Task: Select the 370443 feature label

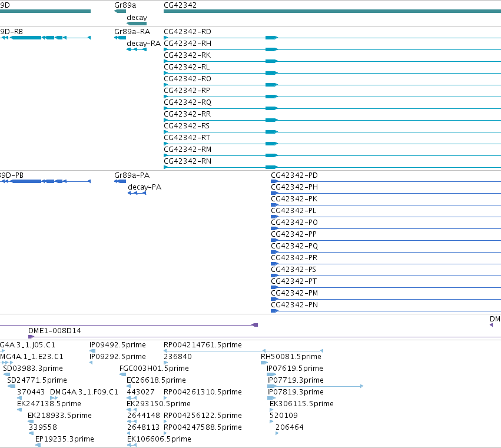Action: (x=31, y=393)
